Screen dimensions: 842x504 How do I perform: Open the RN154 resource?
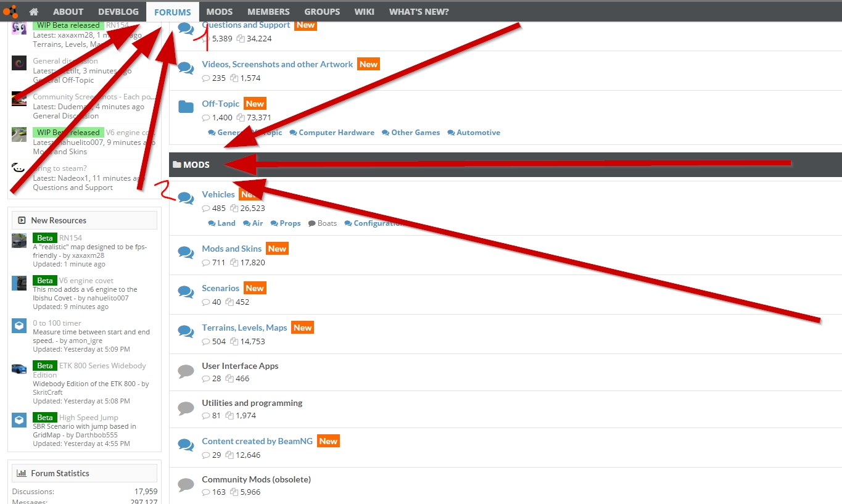pos(70,238)
